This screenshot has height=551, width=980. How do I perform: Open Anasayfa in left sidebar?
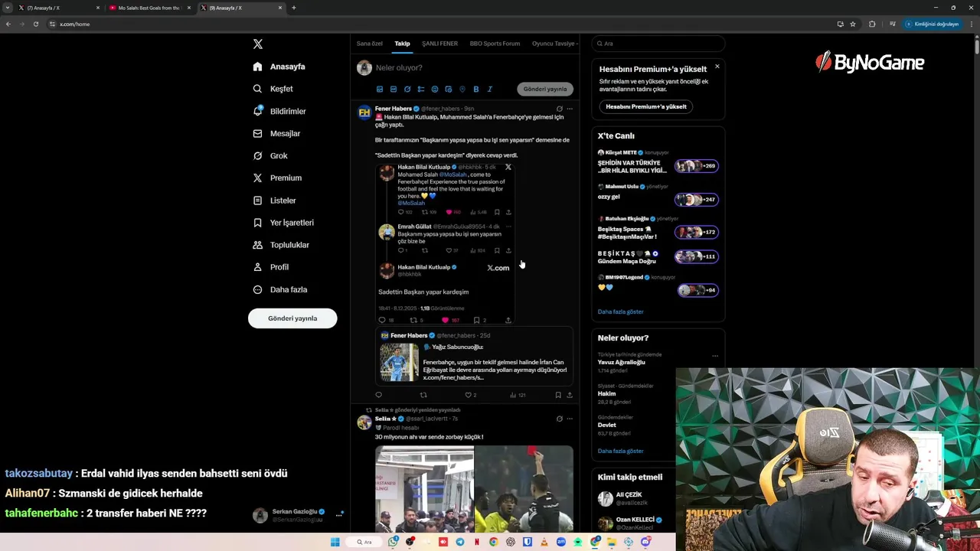279,67
